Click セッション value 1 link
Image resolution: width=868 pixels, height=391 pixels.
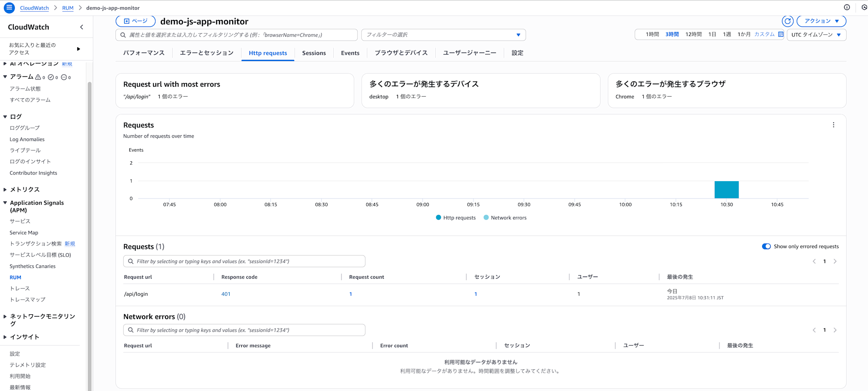click(x=476, y=294)
